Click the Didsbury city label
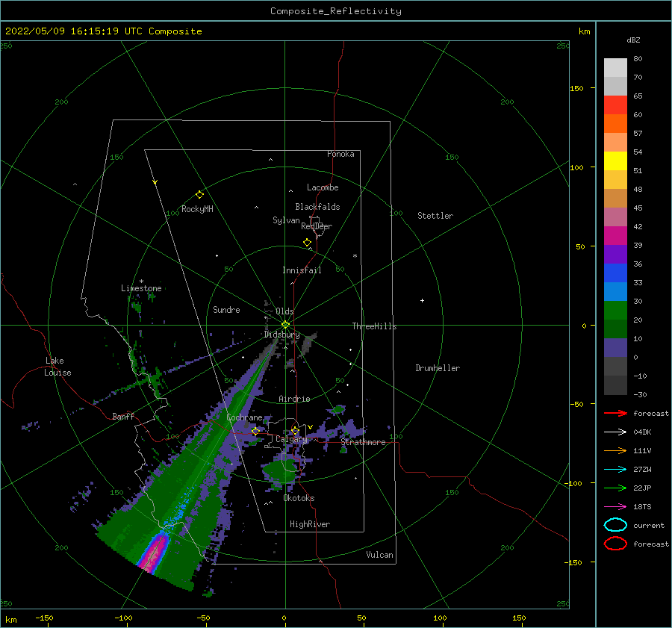The image size is (672, 628). click(282, 335)
